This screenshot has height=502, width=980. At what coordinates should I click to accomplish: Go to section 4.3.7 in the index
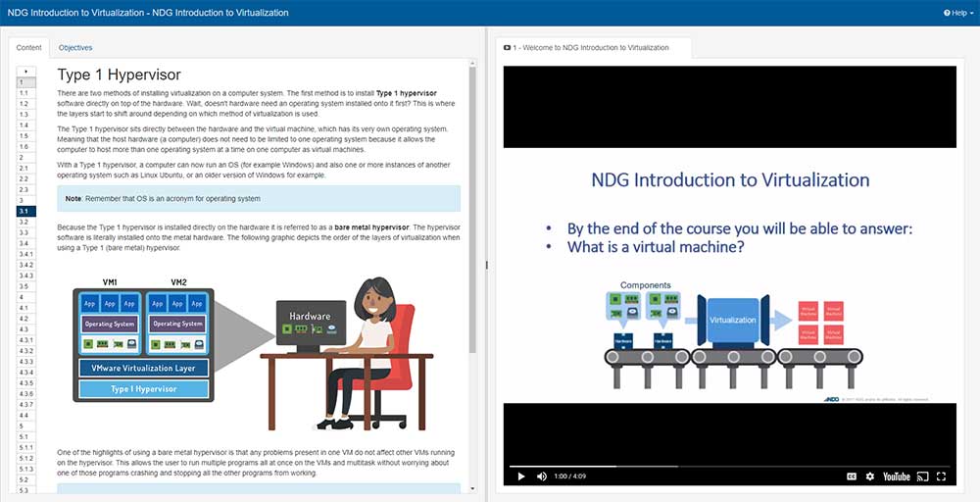25,405
